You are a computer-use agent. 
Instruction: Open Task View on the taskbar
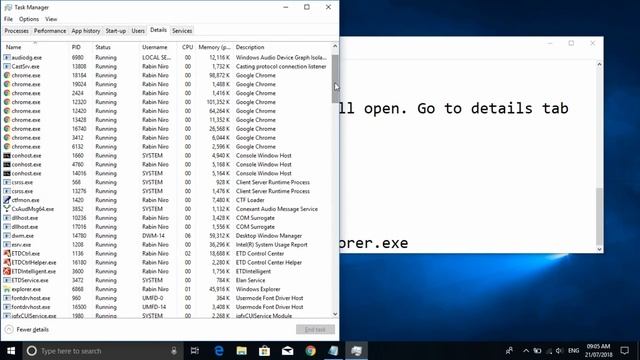point(195,351)
